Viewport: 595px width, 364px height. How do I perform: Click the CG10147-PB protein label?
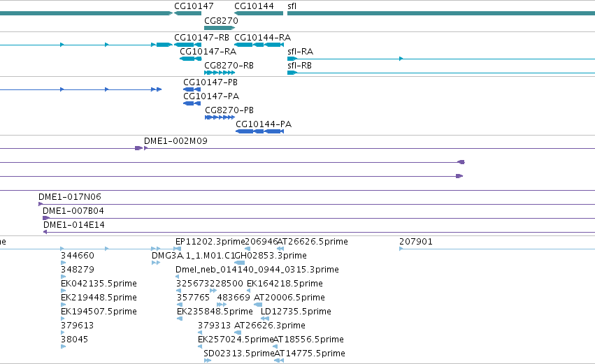coord(210,82)
